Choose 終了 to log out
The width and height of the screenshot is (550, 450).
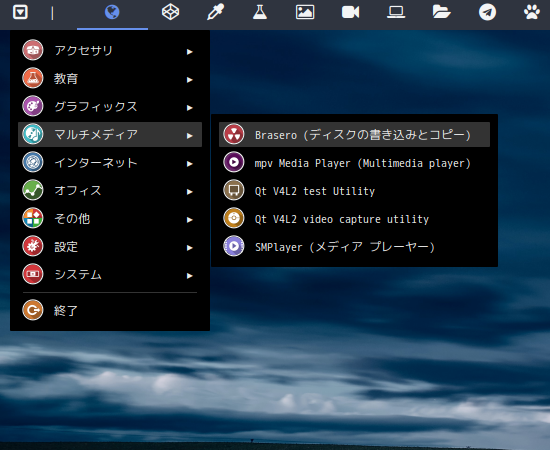click(x=110, y=310)
